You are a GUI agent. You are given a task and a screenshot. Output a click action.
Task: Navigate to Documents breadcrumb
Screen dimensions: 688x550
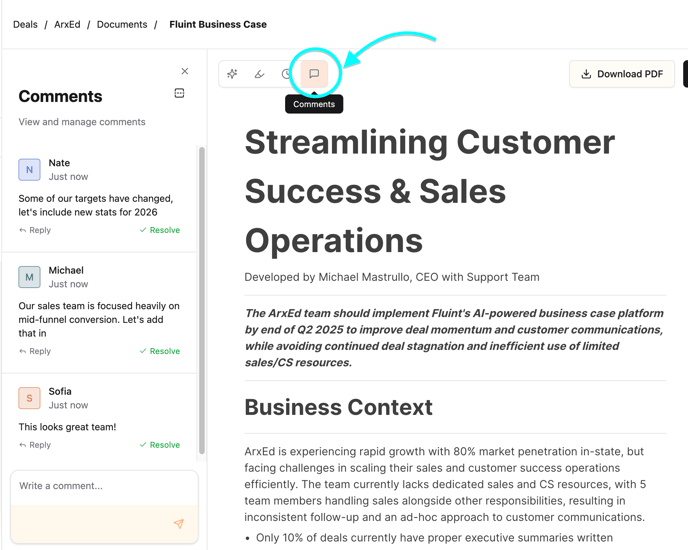pos(122,24)
